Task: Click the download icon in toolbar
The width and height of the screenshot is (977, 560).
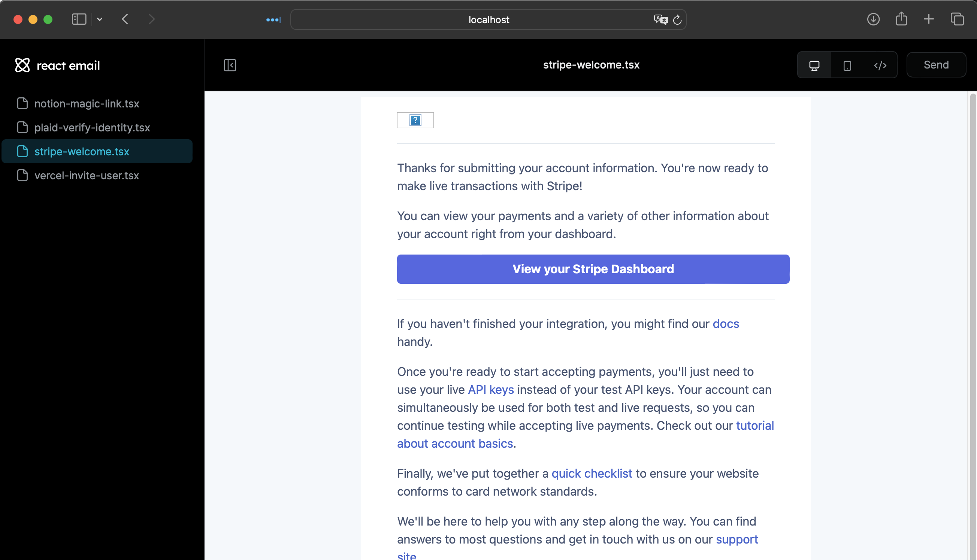Action: point(873,19)
